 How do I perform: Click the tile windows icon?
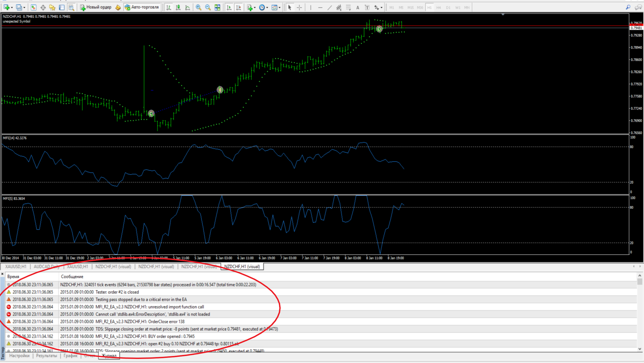click(x=217, y=8)
